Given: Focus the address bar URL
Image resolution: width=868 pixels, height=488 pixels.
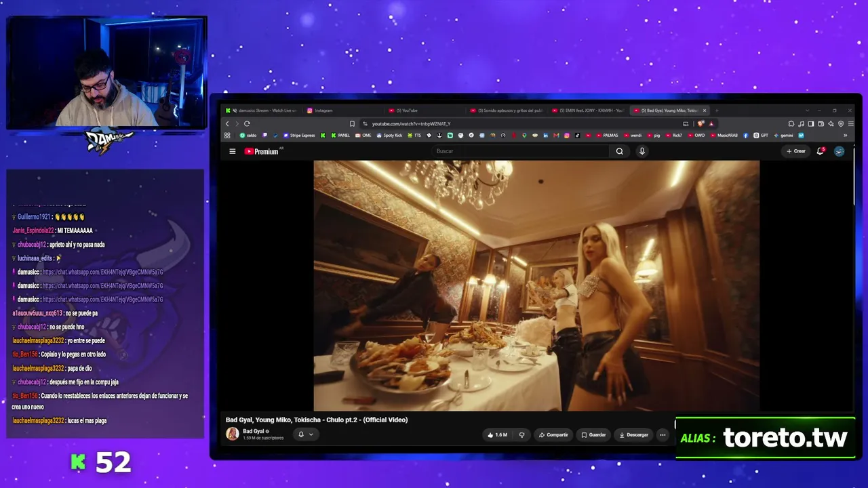Looking at the screenshot, I should click(411, 123).
